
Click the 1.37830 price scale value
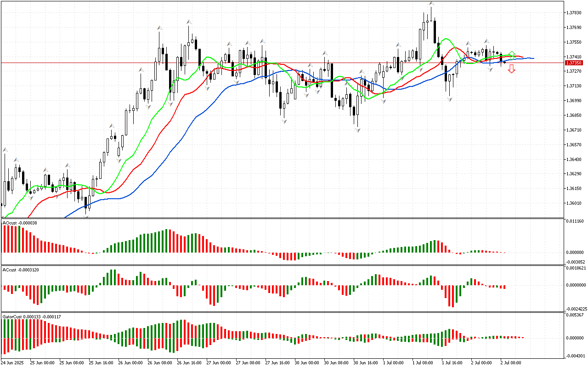click(575, 13)
